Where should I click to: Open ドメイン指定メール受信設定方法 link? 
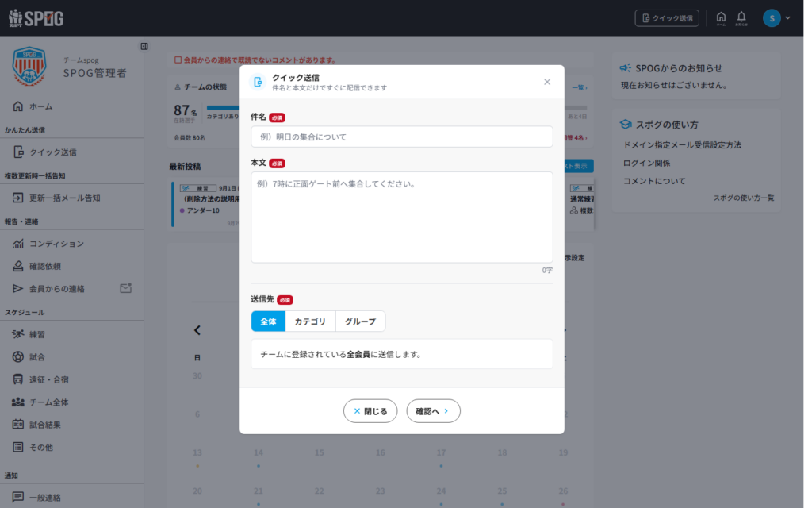pyautogui.click(x=682, y=145)
